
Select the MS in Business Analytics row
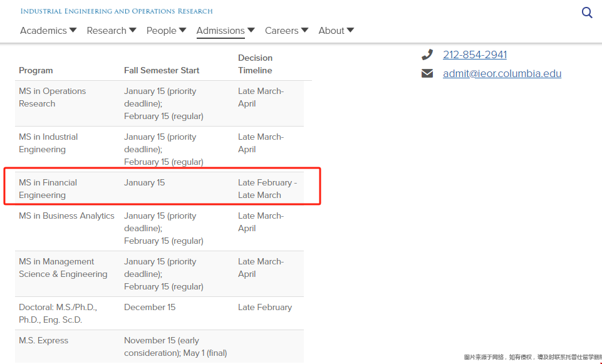(x=159, y=228)
